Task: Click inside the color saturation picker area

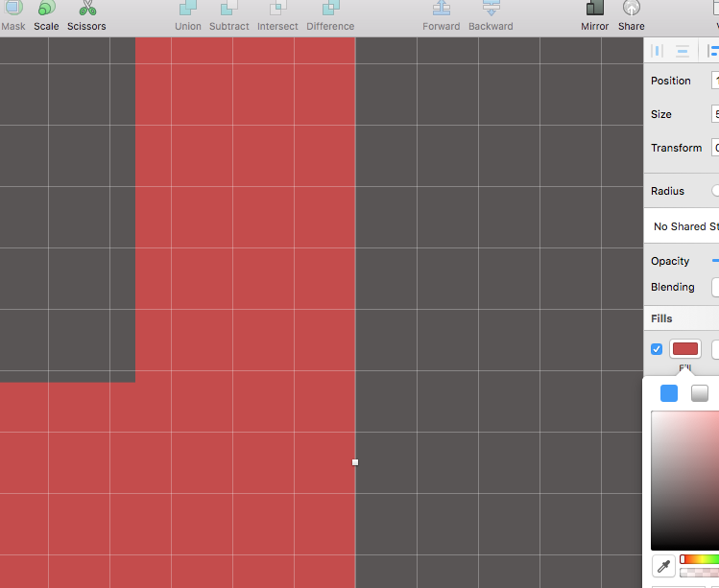Action: [x=683, y=480]
